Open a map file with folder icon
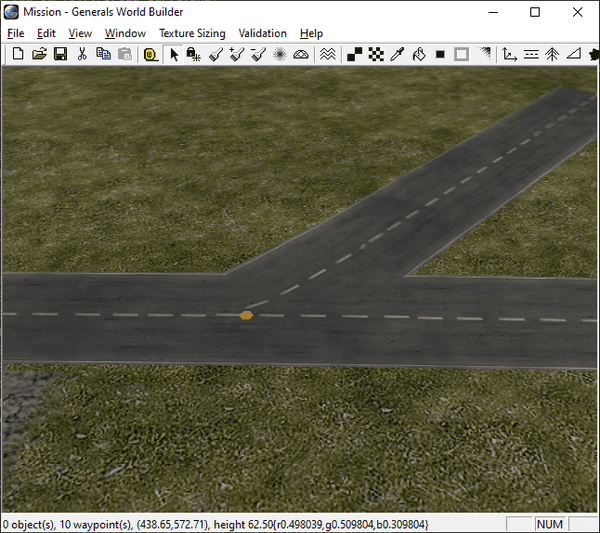The width and height of the screenshot is (600, 533). (39, 54)
